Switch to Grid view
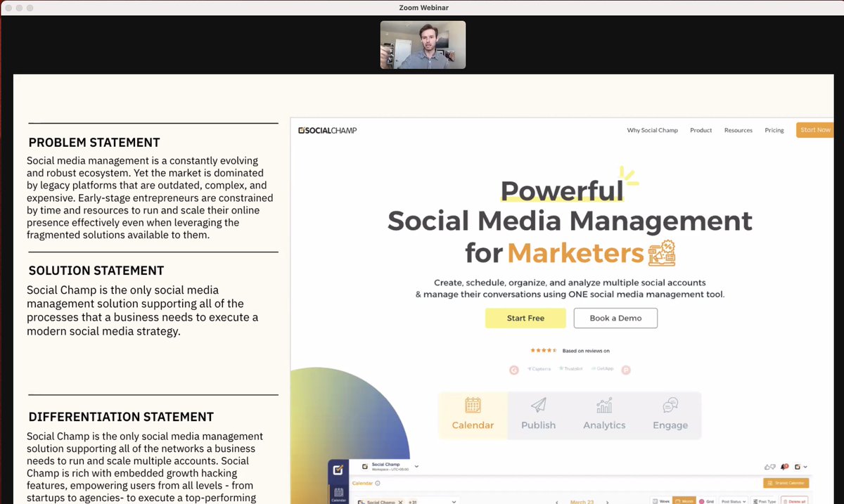844x504 pixels. 705,501
